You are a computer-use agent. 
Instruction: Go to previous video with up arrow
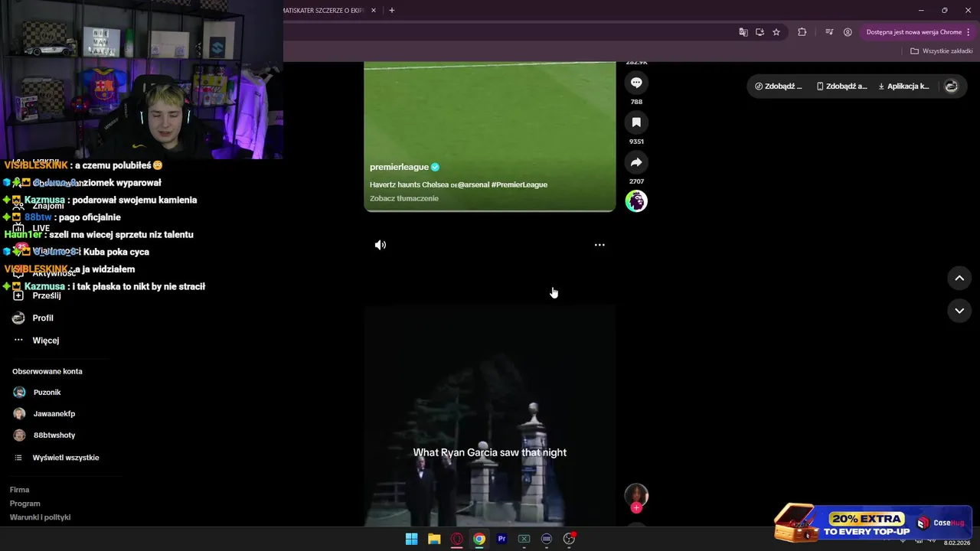(959, 278)
